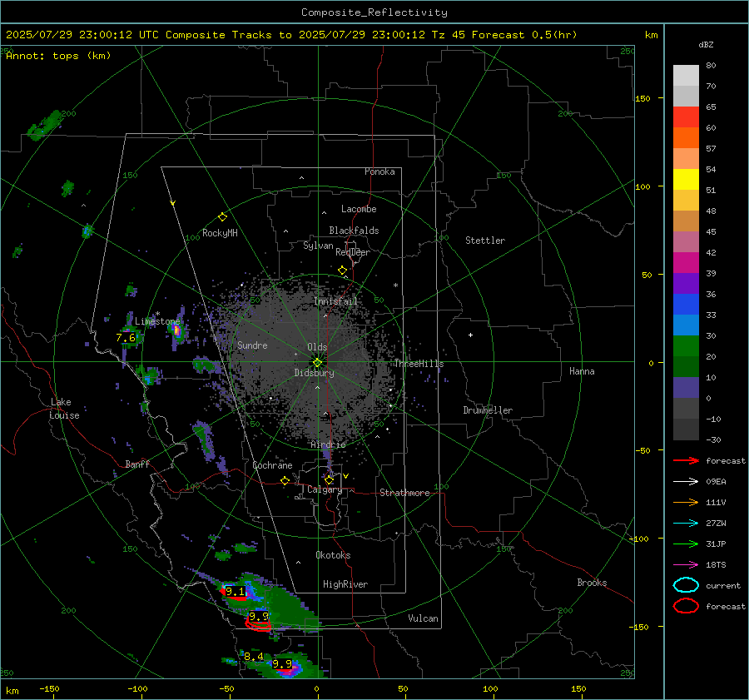
Task: Click the ThreeHills town label
Action: [x=419, y=364]
